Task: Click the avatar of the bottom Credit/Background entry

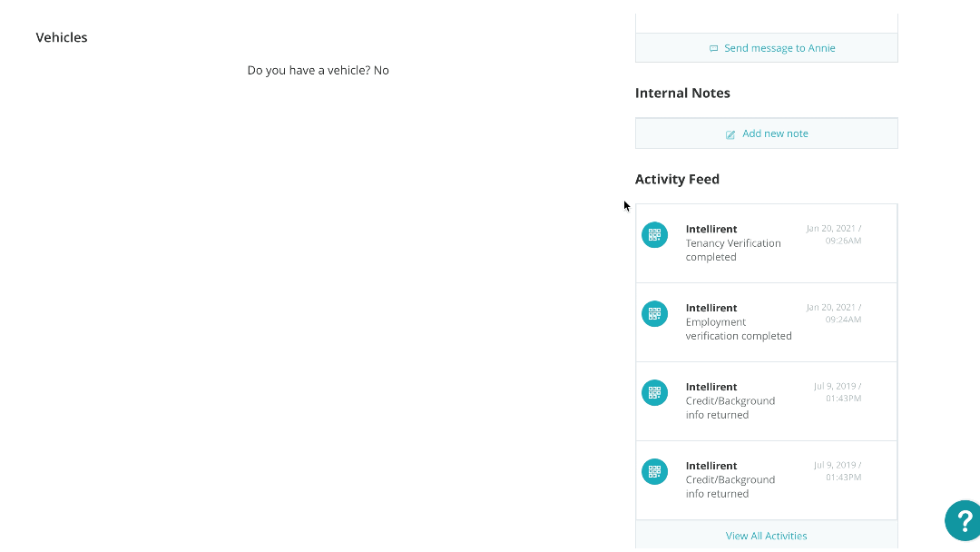Action: click(x=654, y=471)
